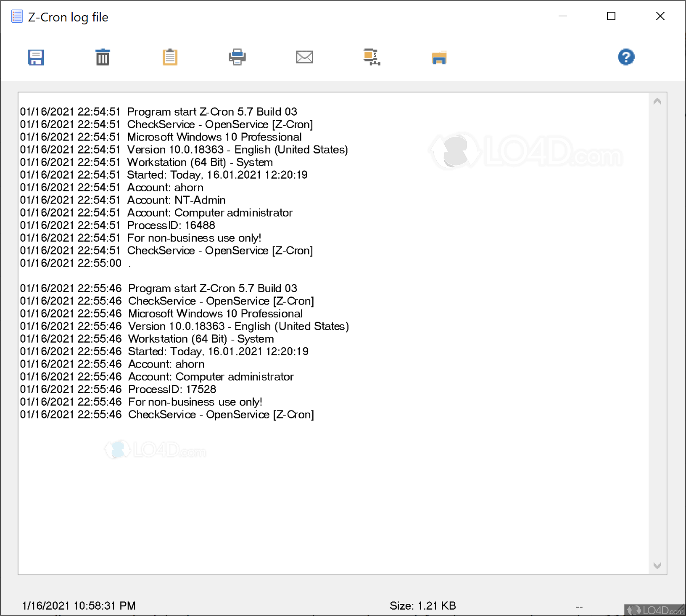The width and height of the screenshot is (686, 616).
Task: Click the 22:55:00 log entry line
Action: (76, 263)
